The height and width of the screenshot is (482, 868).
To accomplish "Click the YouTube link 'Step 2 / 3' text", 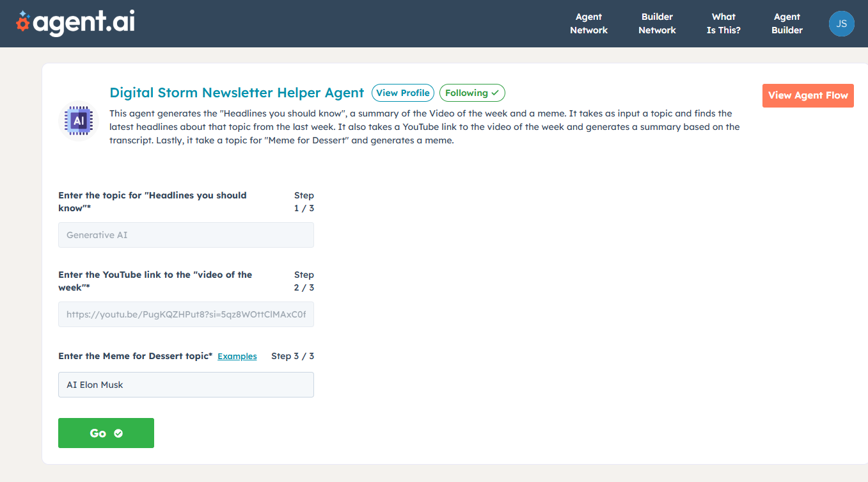I will pyautogui.click(x=304, y=281).
